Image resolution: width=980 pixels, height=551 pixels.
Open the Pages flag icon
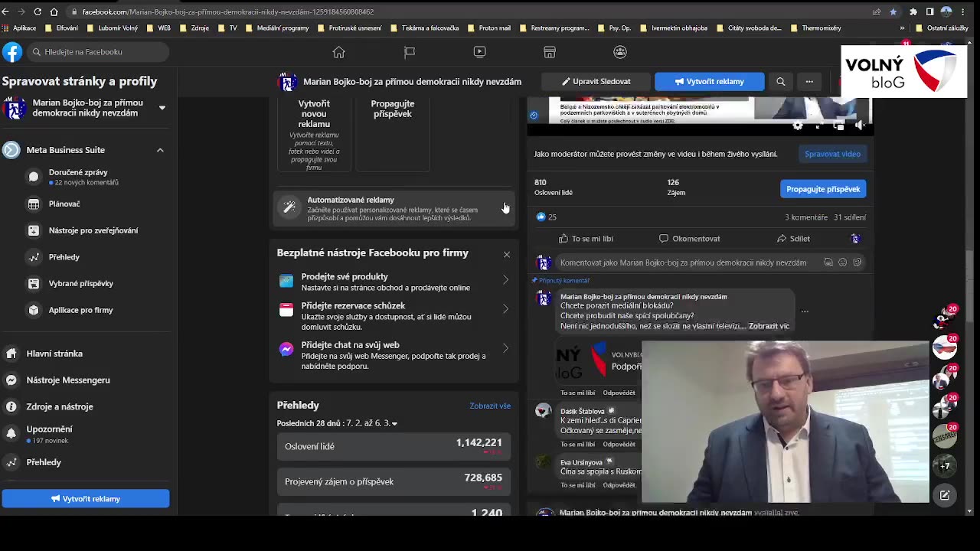409,52
